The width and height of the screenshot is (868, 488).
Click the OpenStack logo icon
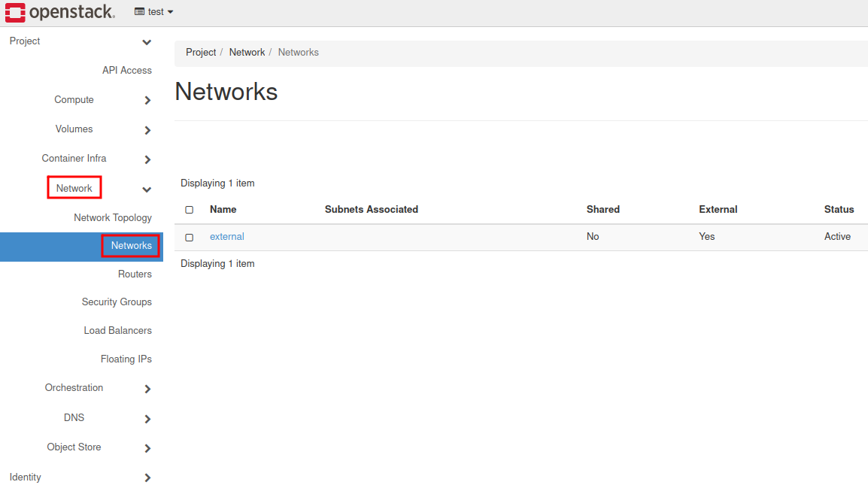tap(15, 12)
